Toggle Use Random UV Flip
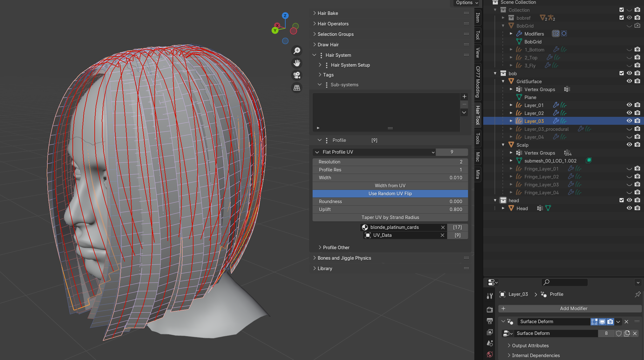Image resolution: width=644 pixels, height=360 pixels. point(390,194)
